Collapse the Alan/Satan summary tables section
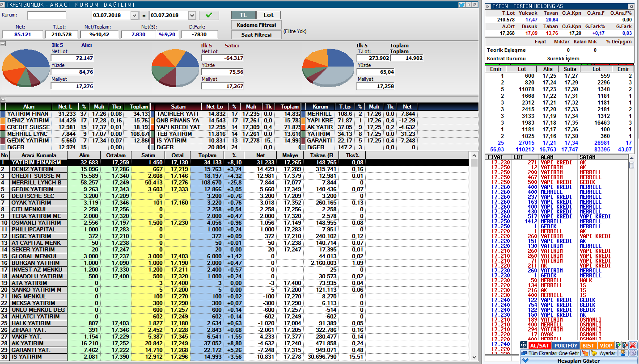639x364 pixels. (3, 100)
